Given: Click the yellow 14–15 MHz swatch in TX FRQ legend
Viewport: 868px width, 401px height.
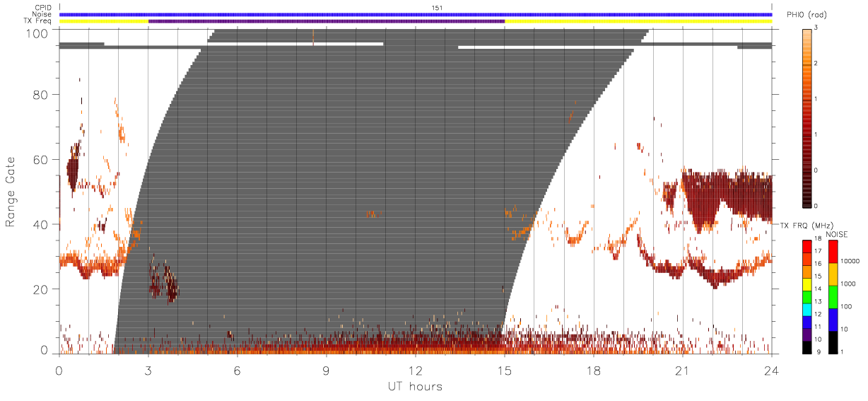Looking at the screenshot, I should point(807,284).
